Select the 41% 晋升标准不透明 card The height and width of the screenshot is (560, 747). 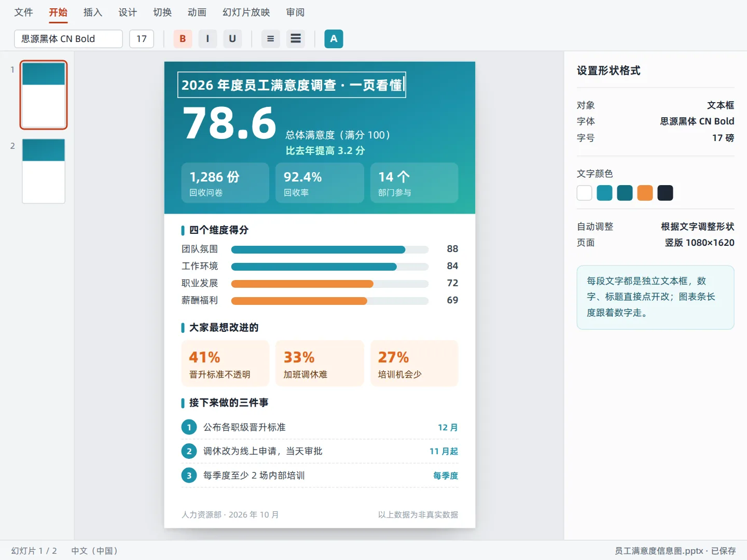coord(225,363)
